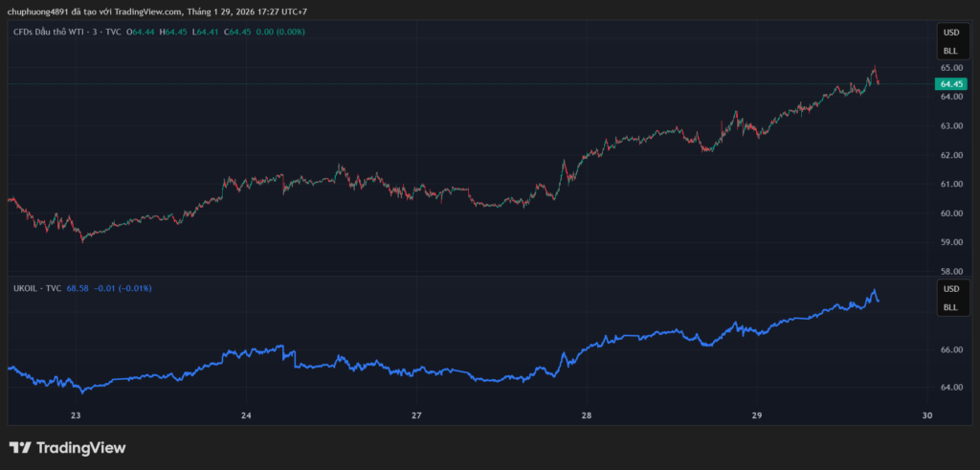Select date 27 on the time axis
The height and width of the screenshot is (470, 980).
coord(416,415)
